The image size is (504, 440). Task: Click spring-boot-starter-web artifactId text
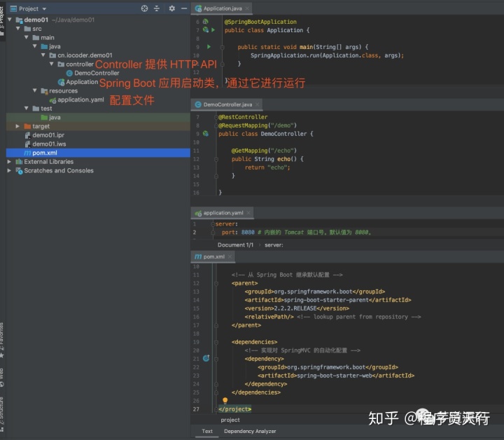[x=335, y=376]
